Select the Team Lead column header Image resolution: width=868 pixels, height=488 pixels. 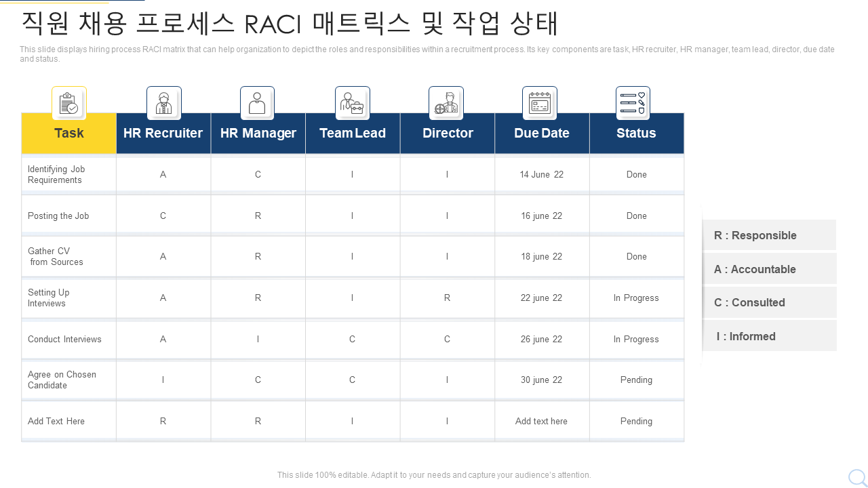tap(353, 133)
